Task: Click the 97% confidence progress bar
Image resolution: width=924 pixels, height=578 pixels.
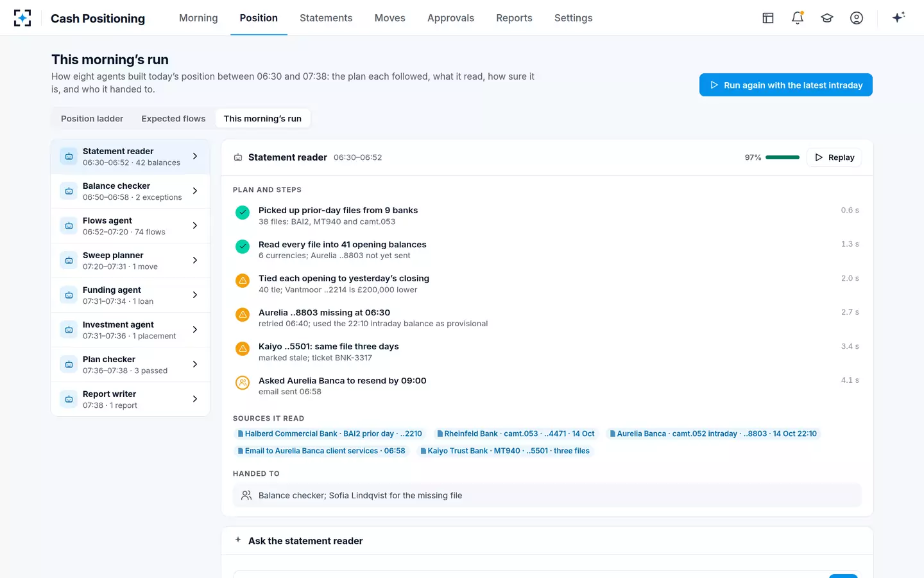Action: coord(782,157)
